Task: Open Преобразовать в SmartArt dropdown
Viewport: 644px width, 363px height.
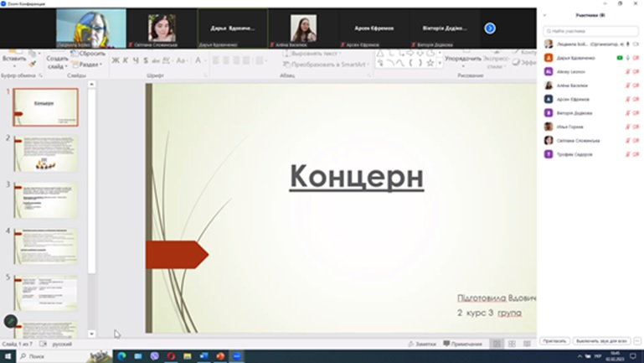Action: point(327,65)
